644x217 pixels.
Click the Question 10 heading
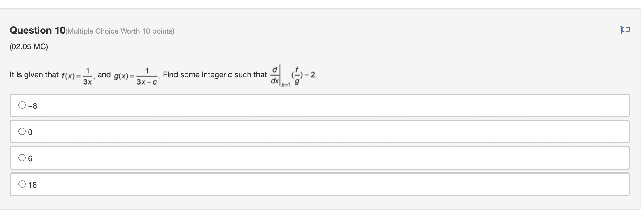[x=36, y=31]
